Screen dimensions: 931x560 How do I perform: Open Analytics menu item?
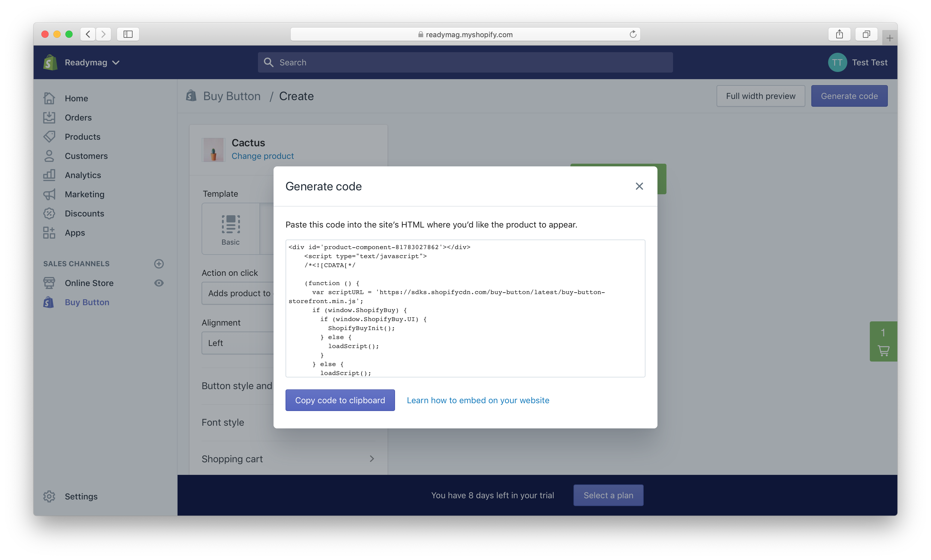[83, 175]
